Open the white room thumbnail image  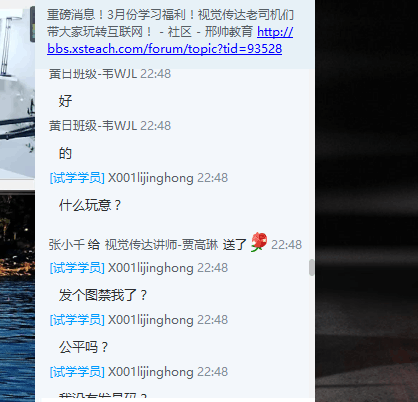point(17,92)
